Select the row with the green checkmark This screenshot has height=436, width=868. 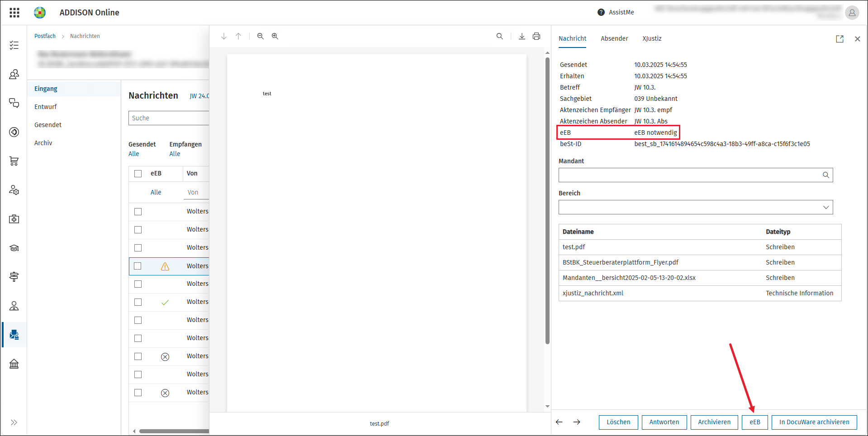click(138, 302)
